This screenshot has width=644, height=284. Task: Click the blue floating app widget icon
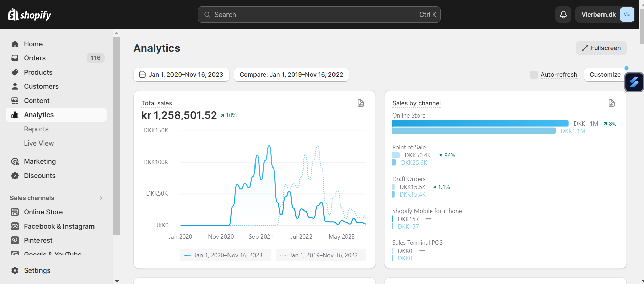(x=634, y=82)
